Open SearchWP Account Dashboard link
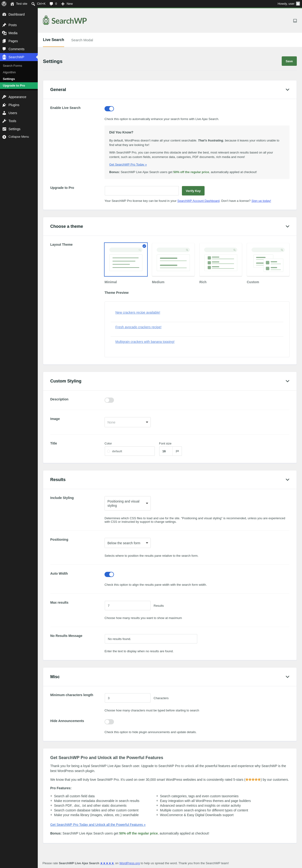This screenshot has height=868, width=302. pyautogui.click(x=198, y=201)
